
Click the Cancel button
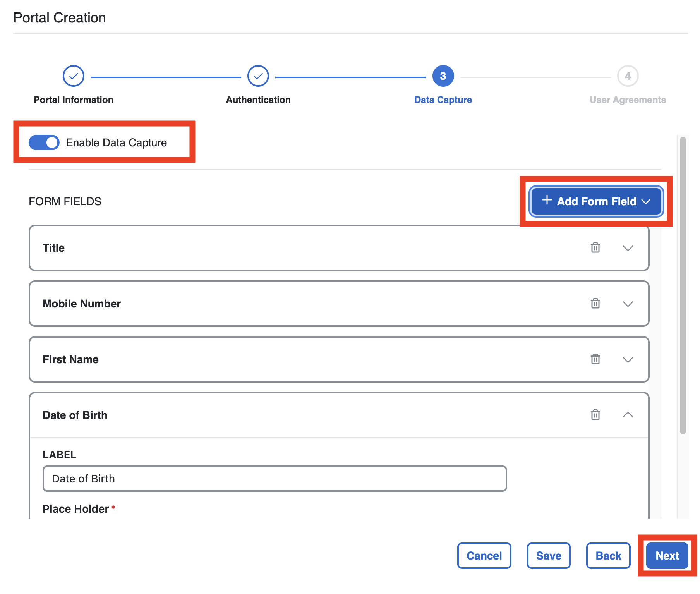point(484,556)
